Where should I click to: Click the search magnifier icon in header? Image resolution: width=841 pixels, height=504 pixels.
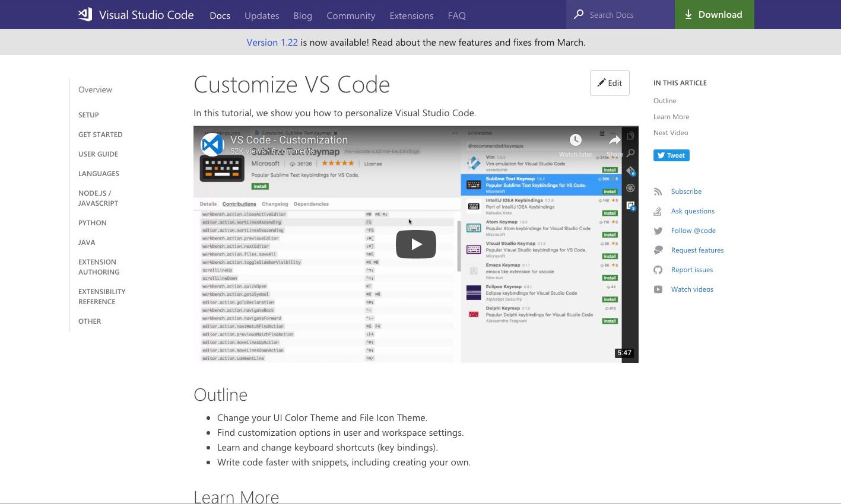point(579,14)
